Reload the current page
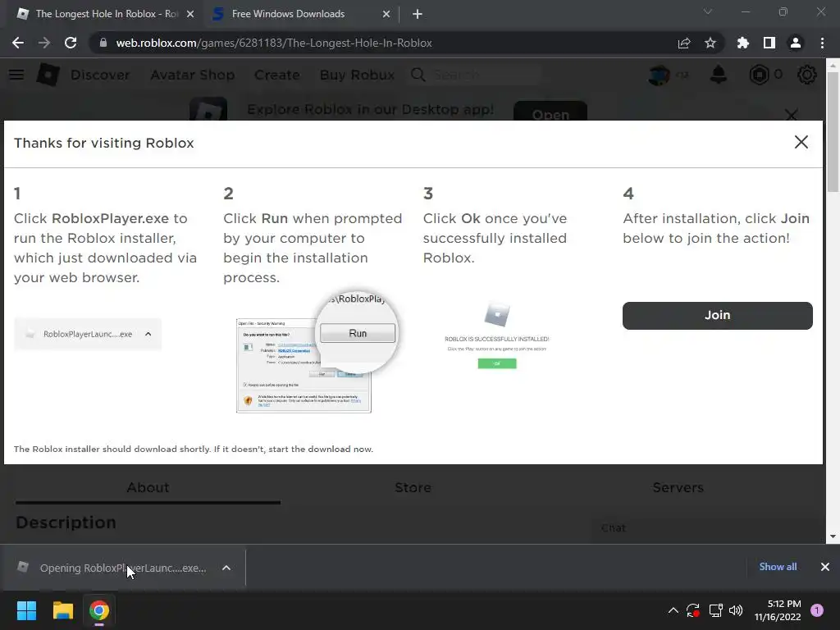The width and height of the screenshot is (840, 630). (x=71, y=43)
